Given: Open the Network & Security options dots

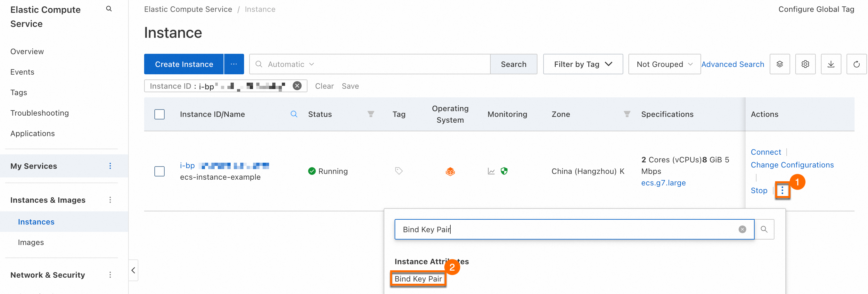Looking at the screenshot, I should pos(110,275).
